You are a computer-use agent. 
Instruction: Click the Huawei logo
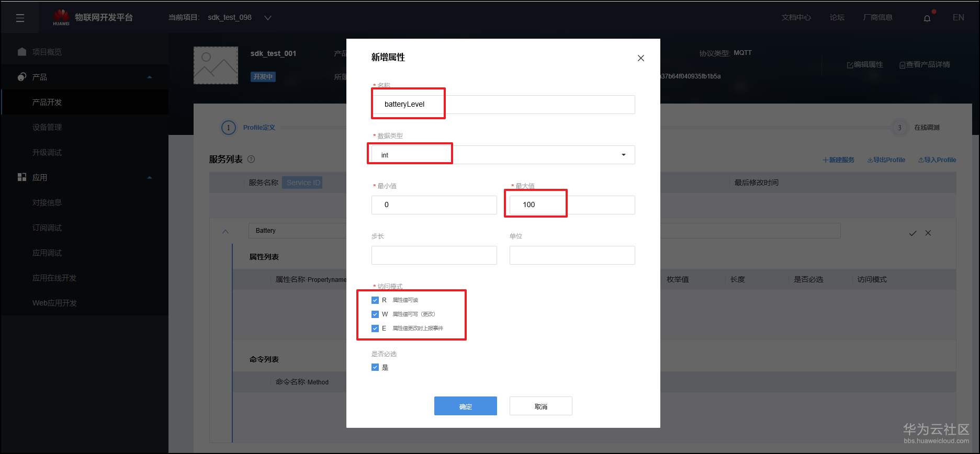coord(61,17)
